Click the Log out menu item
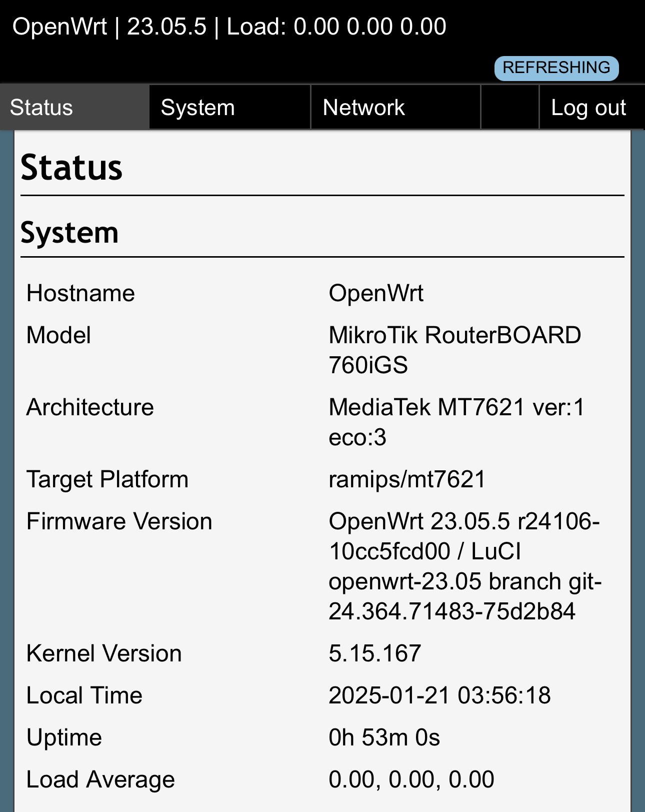 pyautogui.click(x=592, y=108)
